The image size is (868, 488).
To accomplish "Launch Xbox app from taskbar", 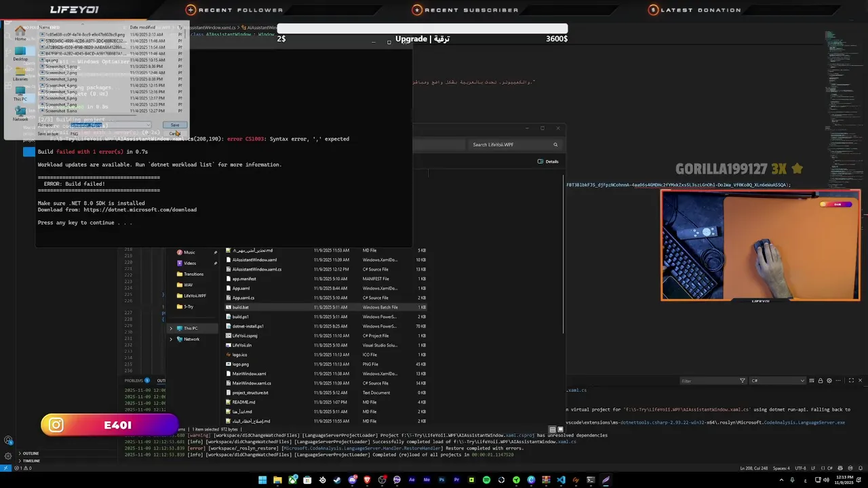I will tap(293, 480).
